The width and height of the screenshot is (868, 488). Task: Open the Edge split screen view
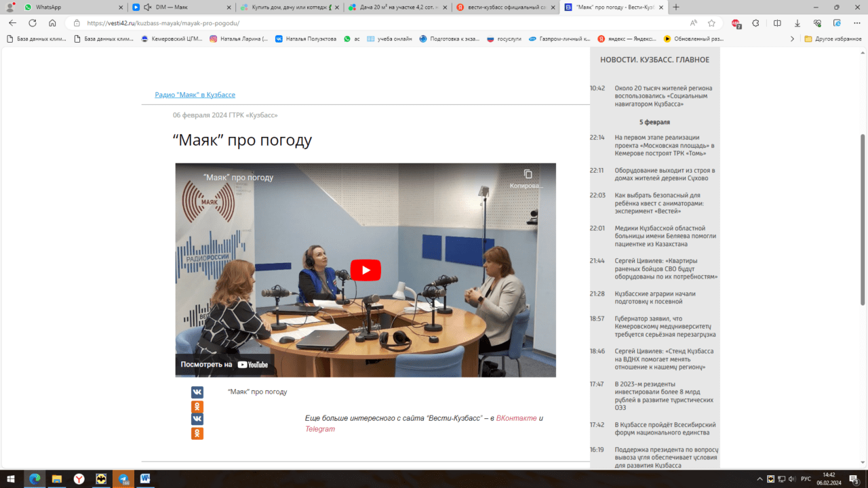pos(777,22)
